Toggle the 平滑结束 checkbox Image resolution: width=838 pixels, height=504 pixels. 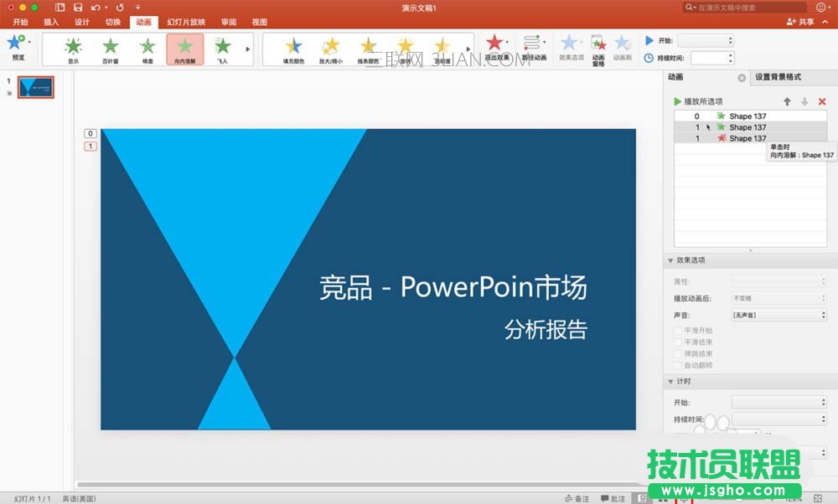(678, 342)
